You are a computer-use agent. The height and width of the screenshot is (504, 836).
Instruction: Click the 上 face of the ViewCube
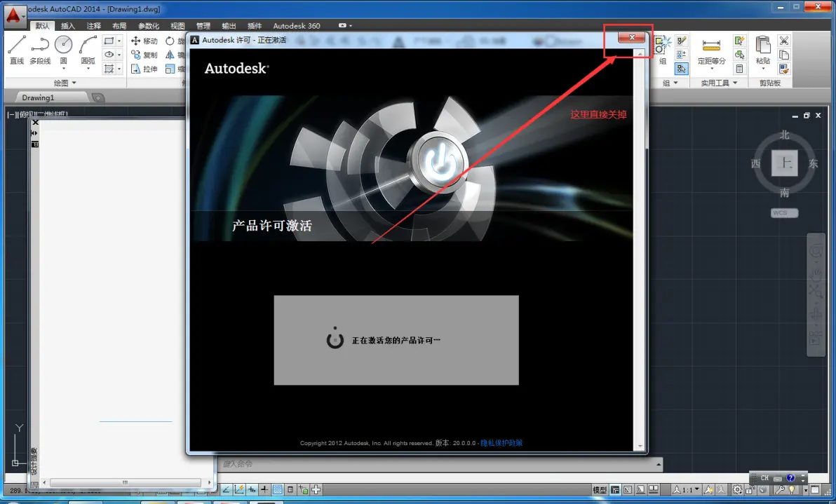click(x=784, y=163)
